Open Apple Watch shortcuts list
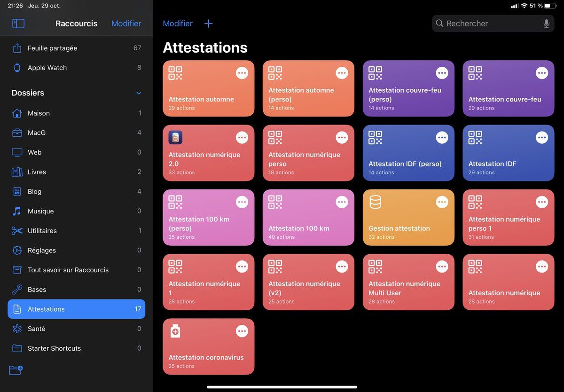This screenshot has width=564, height=392. 77,68
